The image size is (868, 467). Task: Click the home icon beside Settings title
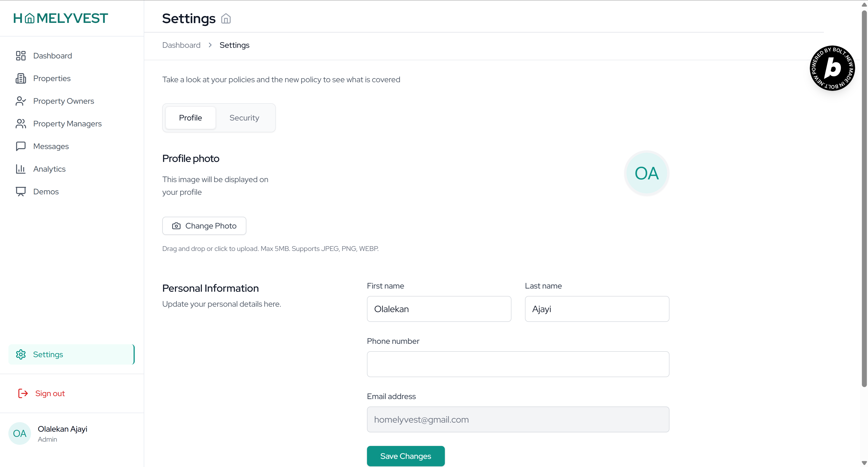(x=226, y=19)
